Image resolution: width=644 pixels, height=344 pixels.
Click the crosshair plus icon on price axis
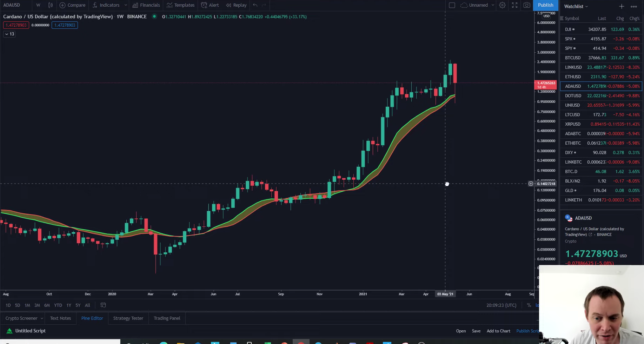[x=531, y=184]
